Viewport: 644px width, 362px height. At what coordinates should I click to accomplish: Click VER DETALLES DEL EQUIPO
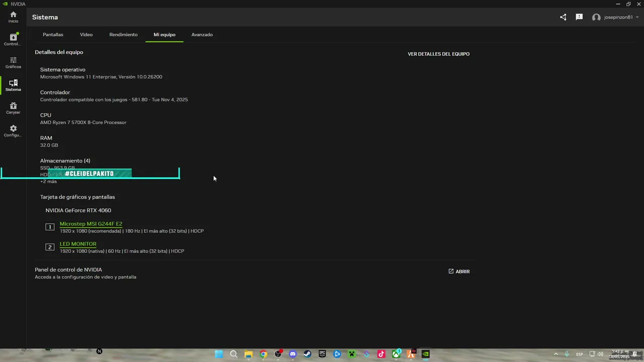click(x=439, y=54)
